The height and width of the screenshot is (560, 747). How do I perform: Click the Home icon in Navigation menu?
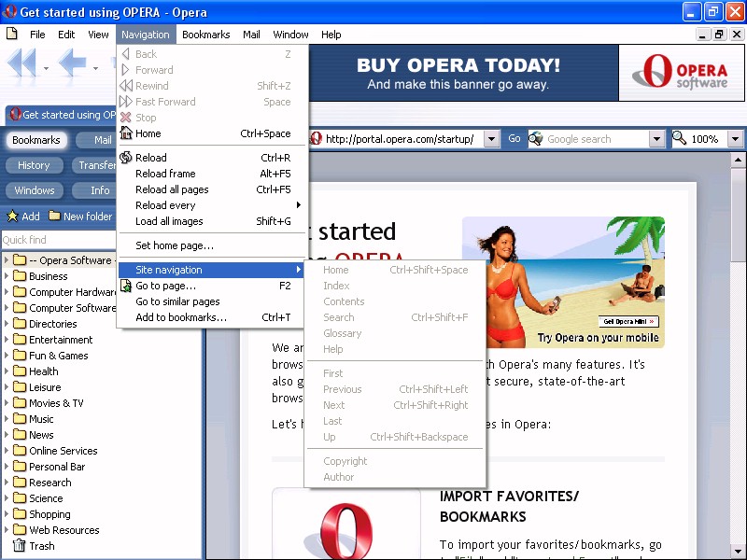(126, 133)
